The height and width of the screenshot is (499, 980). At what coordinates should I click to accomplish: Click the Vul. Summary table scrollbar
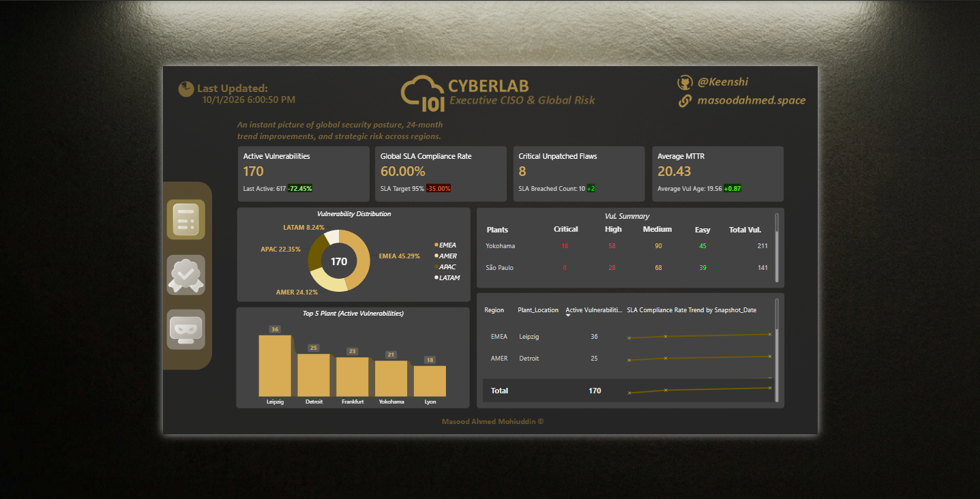pos(777,247)
